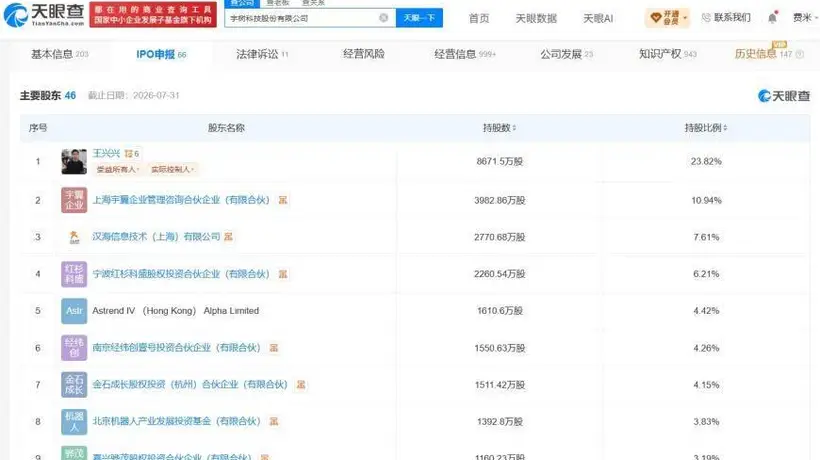The image size is (820, 460).
Task: Open 北京机器人产业发展投资基金 link
Action: tap(176, 421)
